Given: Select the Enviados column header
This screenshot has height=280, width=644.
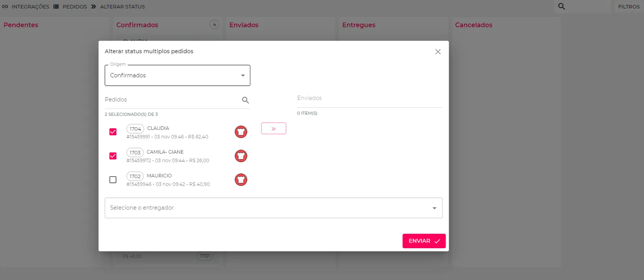Looking at the screenshot, I should pyautogui.click(x=244, y=25).
